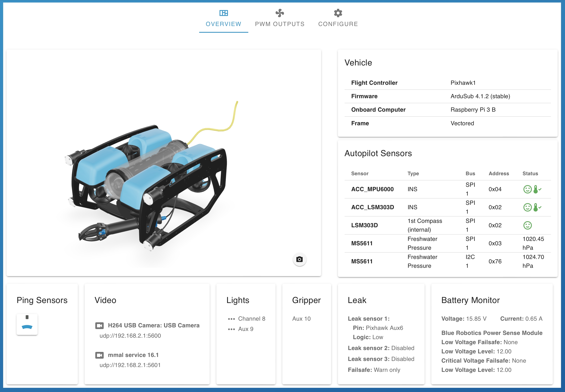Click the Voltage: 15.85 V reading
The height and width of the screenshot is (392, 565).
464,319
